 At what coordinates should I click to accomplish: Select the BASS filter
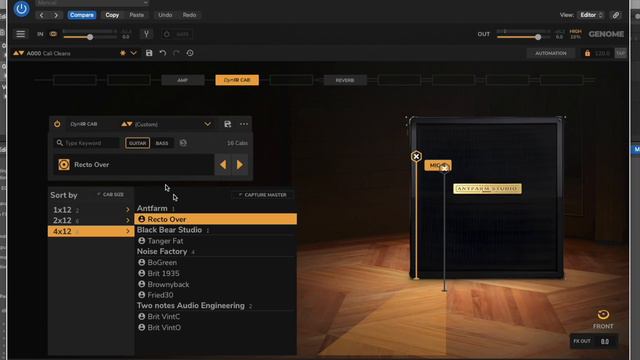coord(162,143)
